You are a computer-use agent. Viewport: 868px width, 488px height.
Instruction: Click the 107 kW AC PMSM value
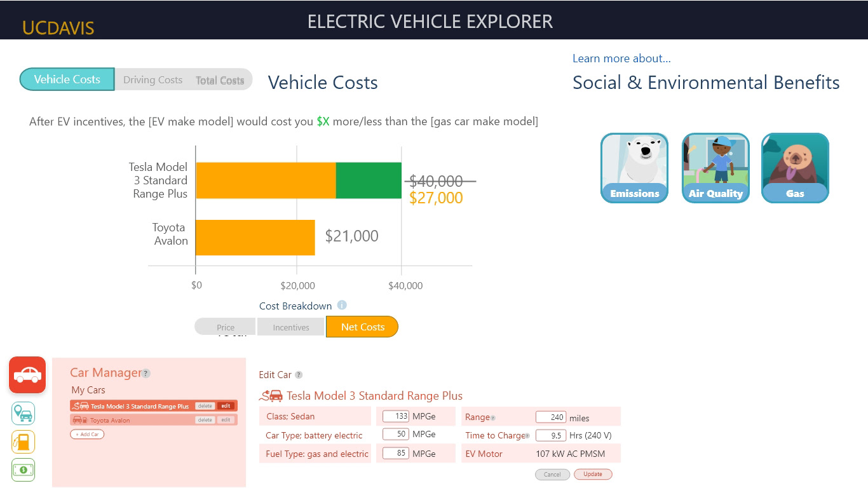571,454
